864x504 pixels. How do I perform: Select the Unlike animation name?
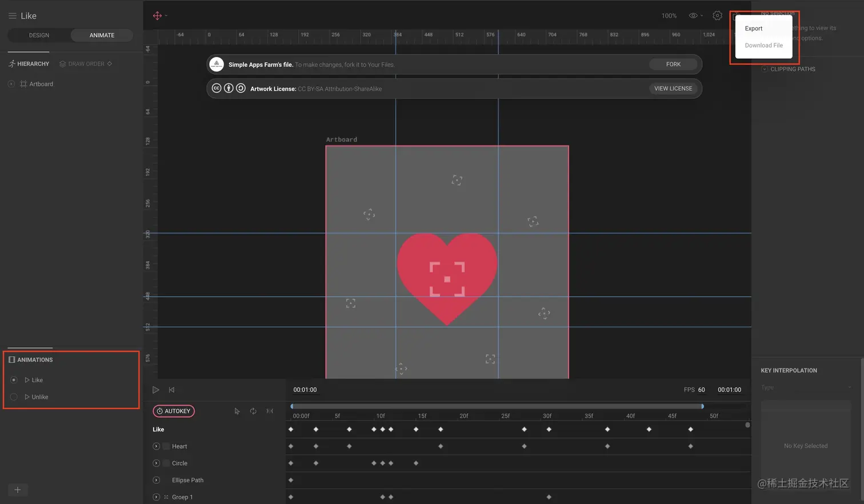[x=40, y=397]
